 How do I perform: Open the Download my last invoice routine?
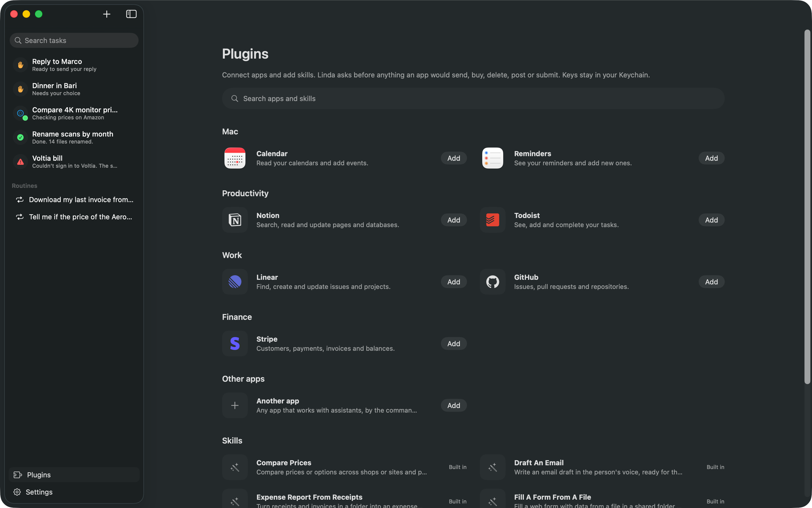point(74,199)
